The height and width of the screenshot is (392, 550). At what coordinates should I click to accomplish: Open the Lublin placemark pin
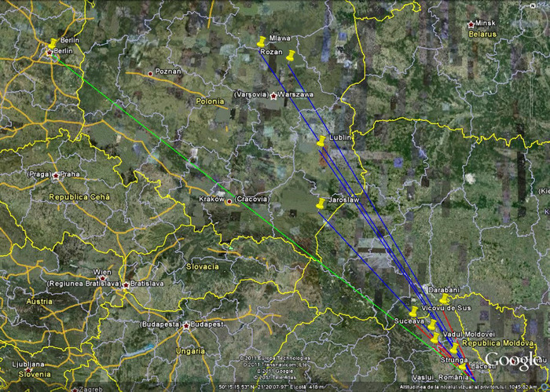(321, 141)
